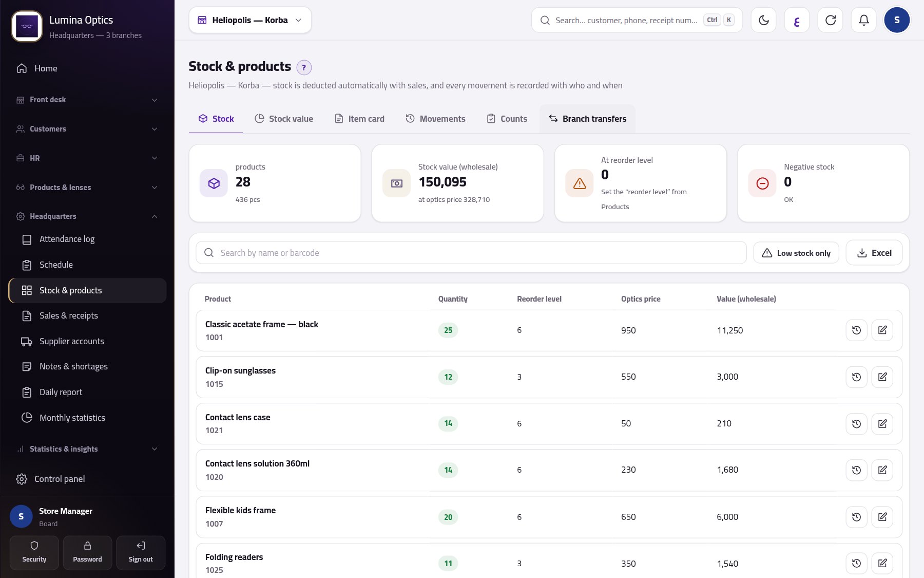The height and width of the screenshot is (578, 924).
Task: Open the Control panel
Action: tap(87, 479)
